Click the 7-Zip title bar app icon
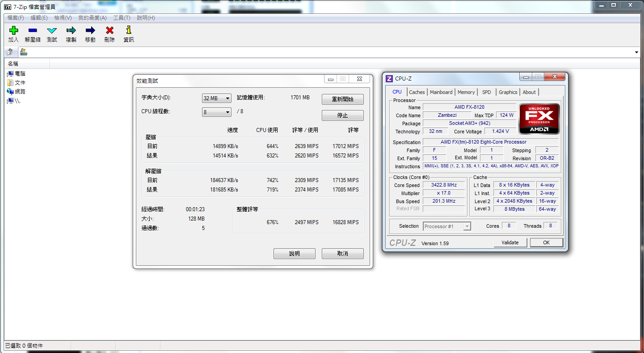644x353 pixels. tap(7, 7)
